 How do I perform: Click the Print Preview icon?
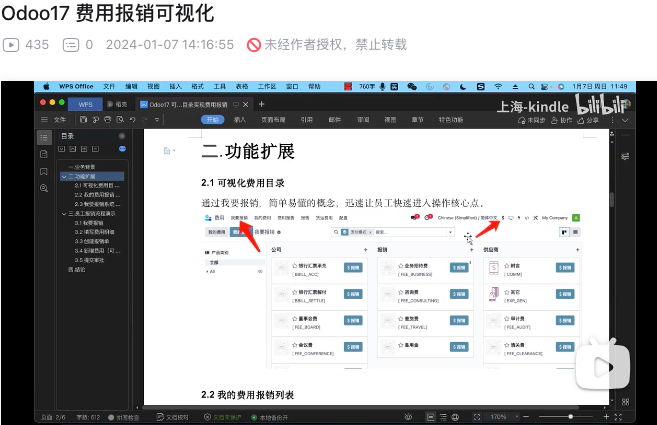pyautogui.click(x=120, y=120)
